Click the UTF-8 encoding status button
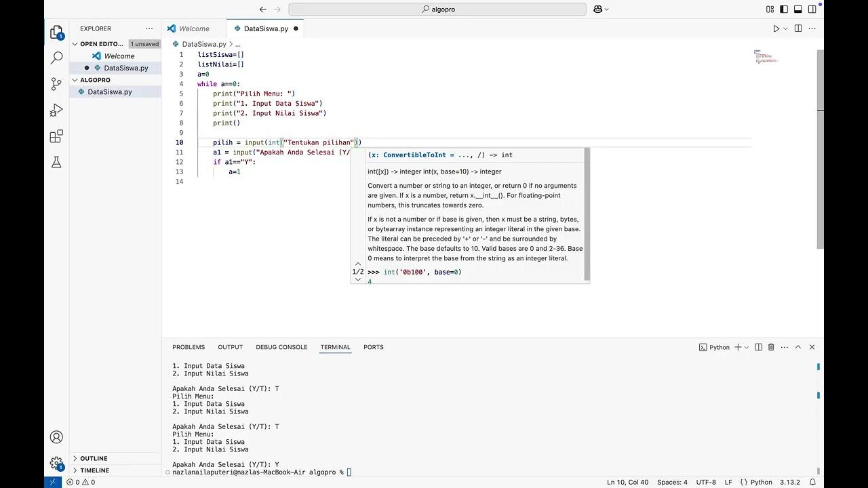 pos(705,482)
